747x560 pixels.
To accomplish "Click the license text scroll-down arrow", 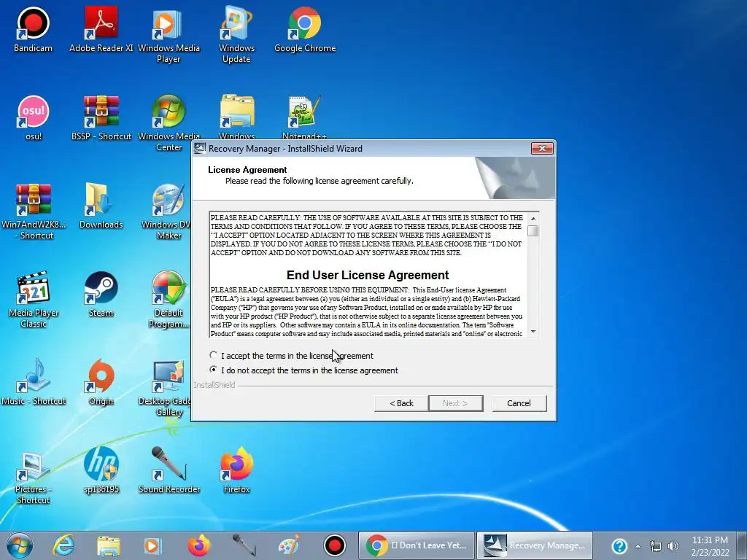I will tap(533, 332).
